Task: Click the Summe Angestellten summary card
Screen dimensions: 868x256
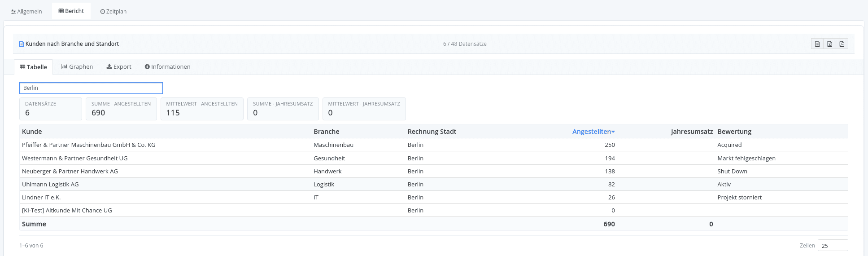Action: coord(121,109)
